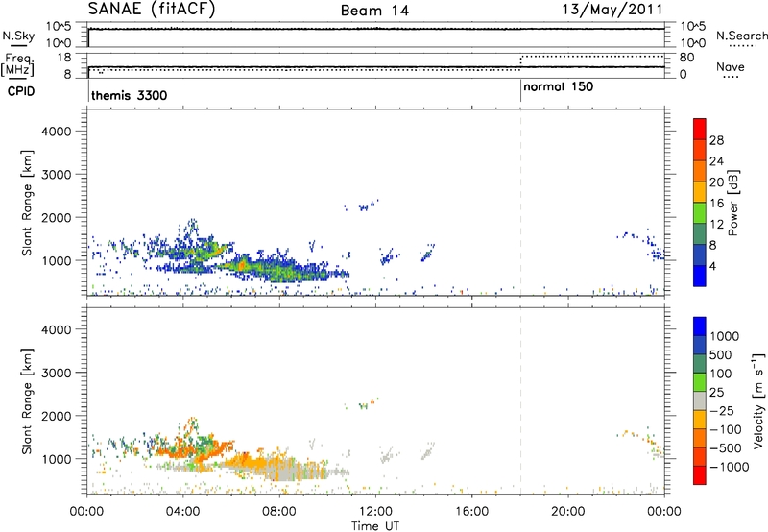
Task: Click the 500 tick on the Velocity colorbar
Action: [721, 354]
